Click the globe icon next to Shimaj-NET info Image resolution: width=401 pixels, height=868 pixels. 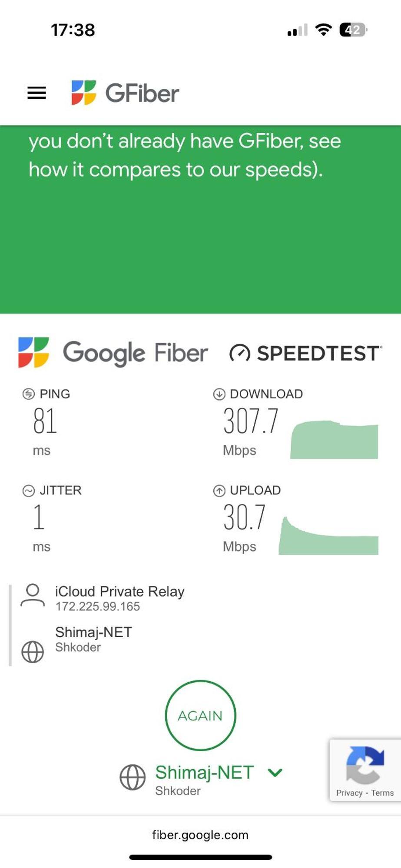(x=33, y=652)
